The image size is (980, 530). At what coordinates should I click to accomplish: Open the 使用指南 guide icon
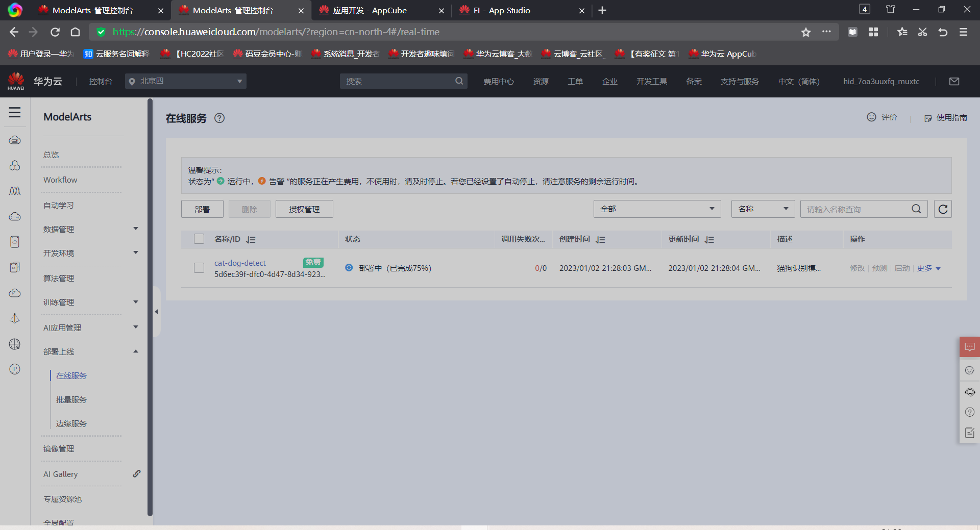click(x=928, y=118)
